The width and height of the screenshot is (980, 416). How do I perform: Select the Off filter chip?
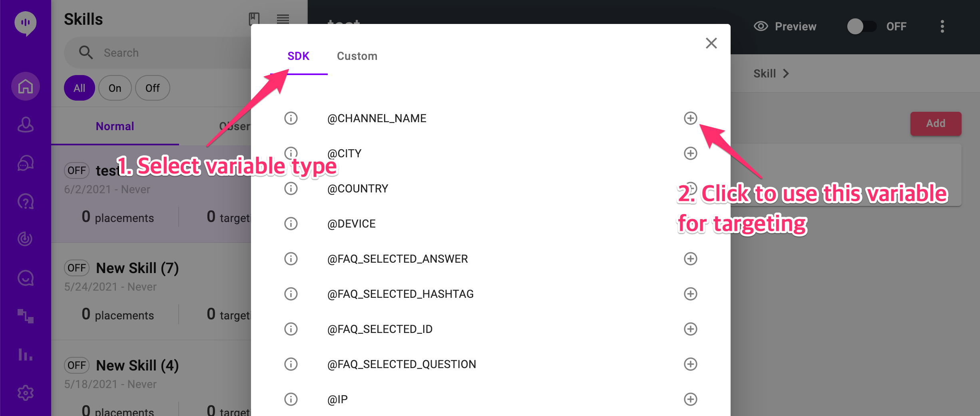(153, 88)
